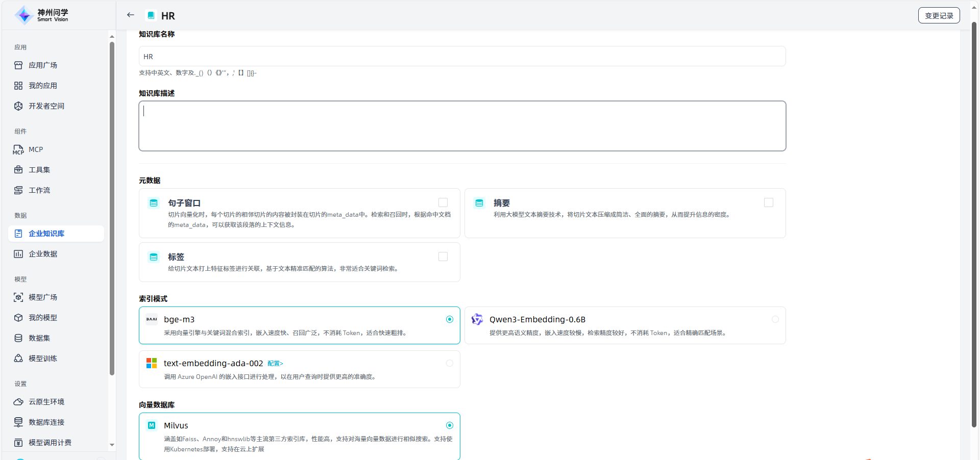Choose text-embedding-ada-002 radio option
The image size is (980, 460).
(x=449, y=363)
